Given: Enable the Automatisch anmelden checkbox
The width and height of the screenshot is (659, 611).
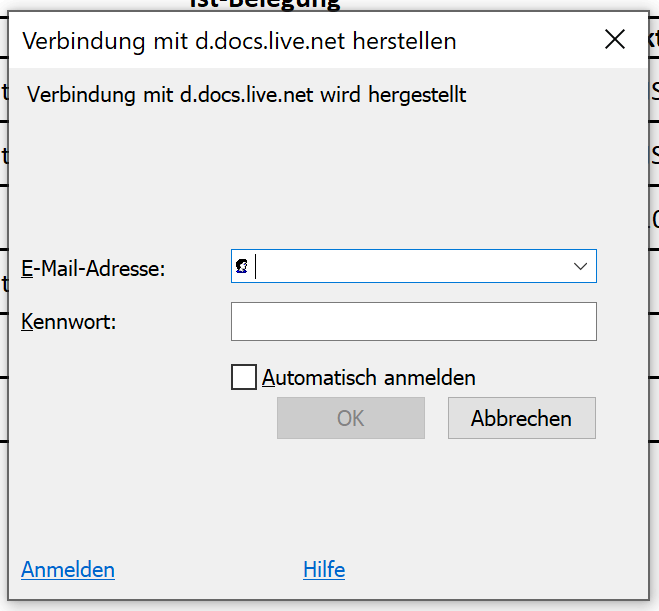Looking at the screenshot, I should point(244,377).
